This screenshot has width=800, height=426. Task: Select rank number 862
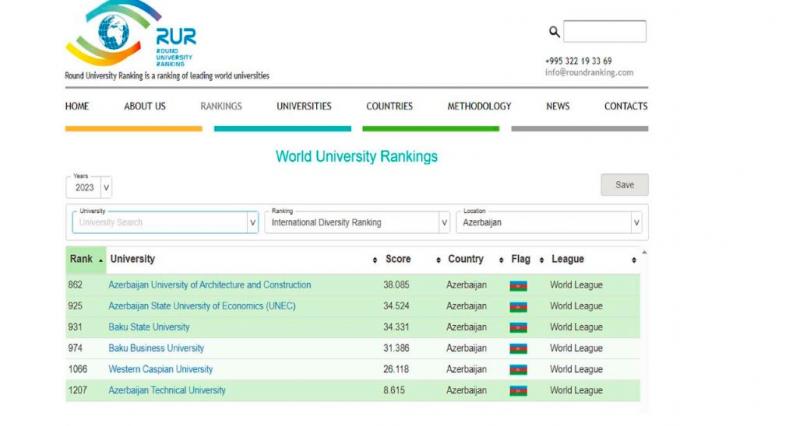(75, 285)
